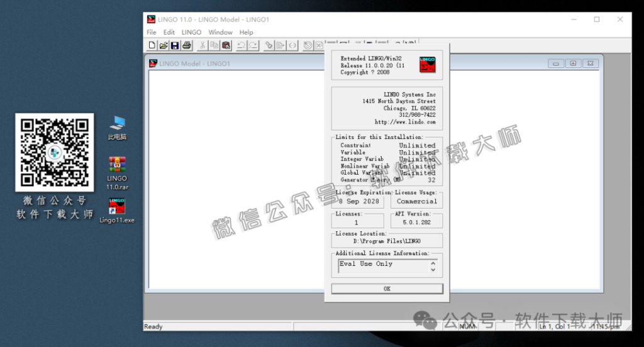The height and width of the screenshot is (347, 644).
Task: Click the Open file folder icon
Action: pos(163,45)
